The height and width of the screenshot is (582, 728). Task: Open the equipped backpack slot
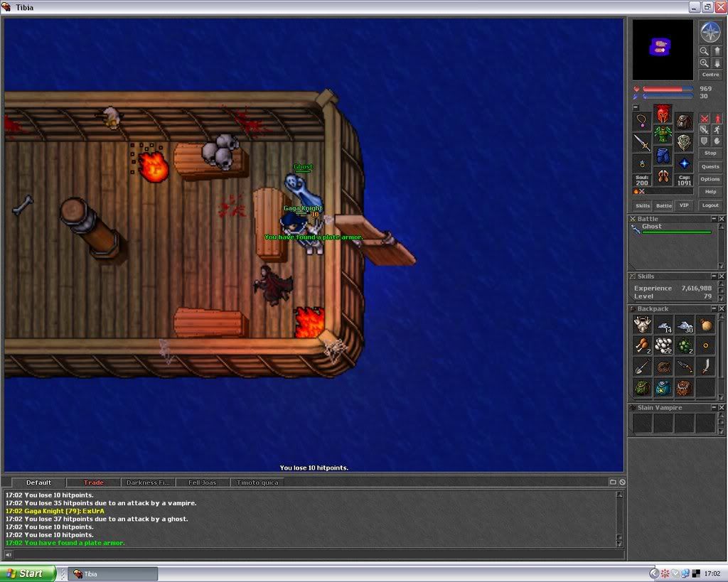coord(684,121)
